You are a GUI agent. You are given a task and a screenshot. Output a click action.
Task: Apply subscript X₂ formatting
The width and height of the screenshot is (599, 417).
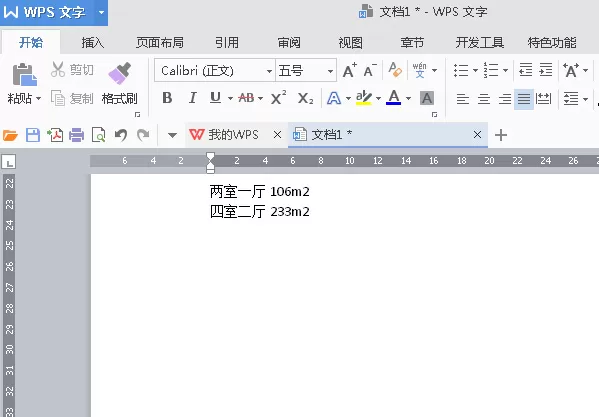coord(305,98)
